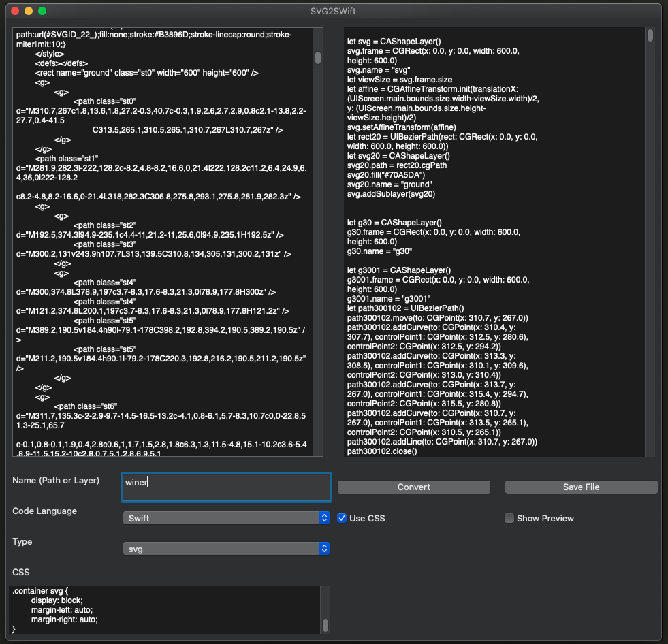Viewport: 668px width, 644px height.
Task: Open the Code Language dropdown showing Swift
Action: coord(226,518)
